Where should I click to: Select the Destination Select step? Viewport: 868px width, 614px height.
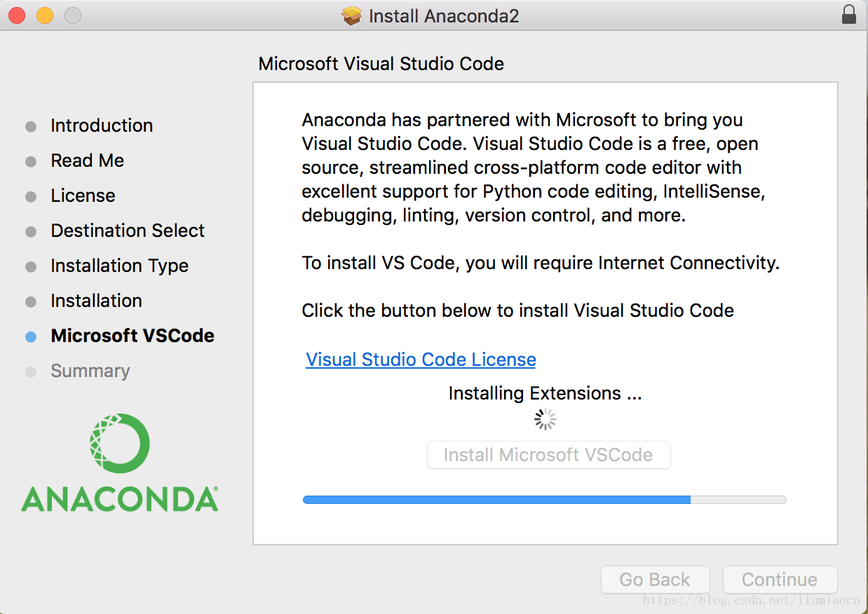128,231
